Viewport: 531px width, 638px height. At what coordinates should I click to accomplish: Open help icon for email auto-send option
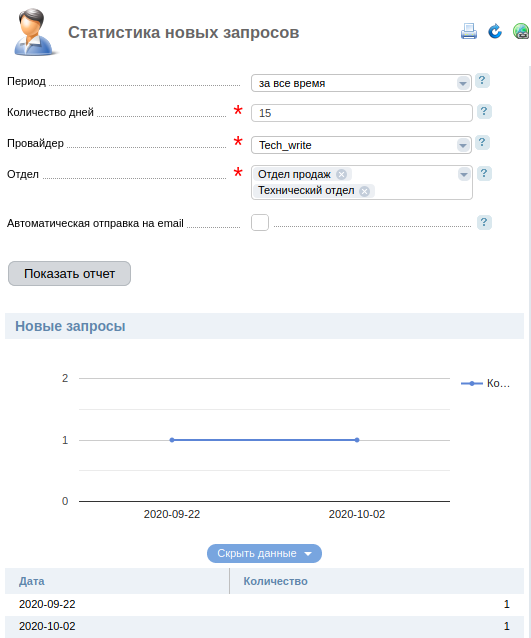[x=484, y=223]
